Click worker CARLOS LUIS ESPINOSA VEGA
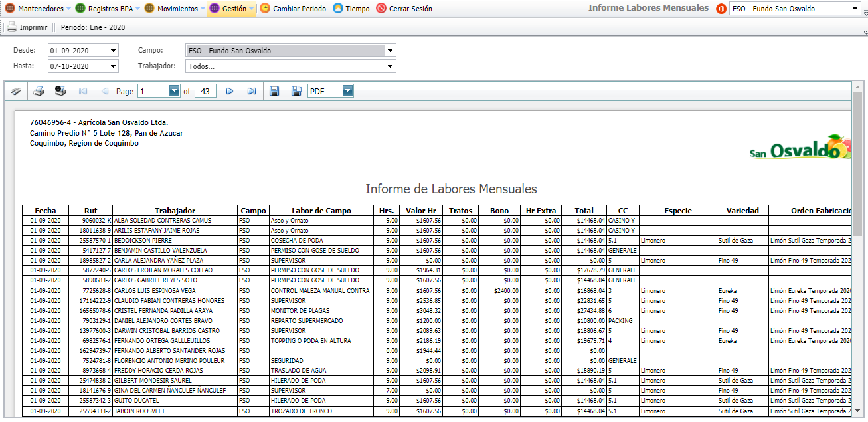Viewport: 868px width, 422px height. pos(155,290)
